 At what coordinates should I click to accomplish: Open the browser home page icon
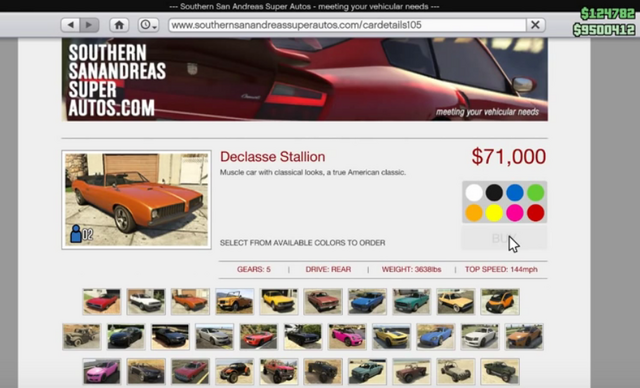[119, 25]
